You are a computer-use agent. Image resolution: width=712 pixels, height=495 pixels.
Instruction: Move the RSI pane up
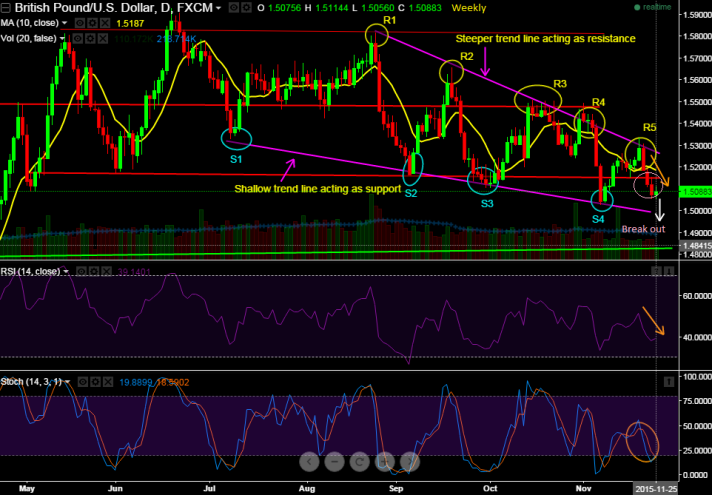point(656,271)
